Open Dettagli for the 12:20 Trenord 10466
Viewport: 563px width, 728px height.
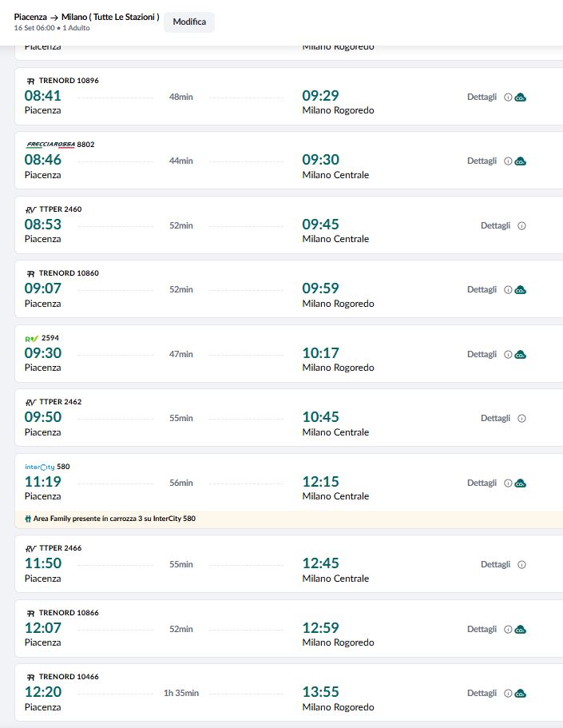[x=482, y=694]
